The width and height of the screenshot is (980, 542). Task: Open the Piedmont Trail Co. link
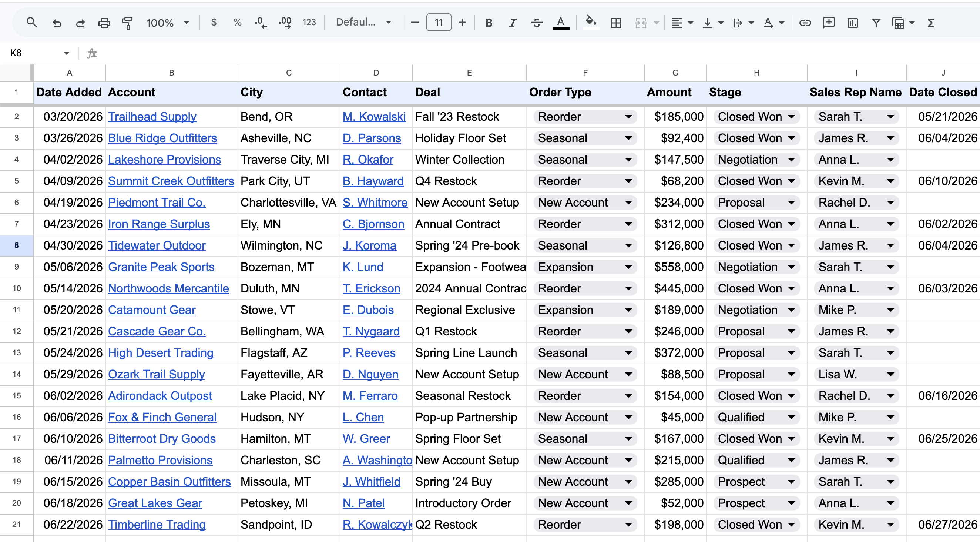(157, 203)
